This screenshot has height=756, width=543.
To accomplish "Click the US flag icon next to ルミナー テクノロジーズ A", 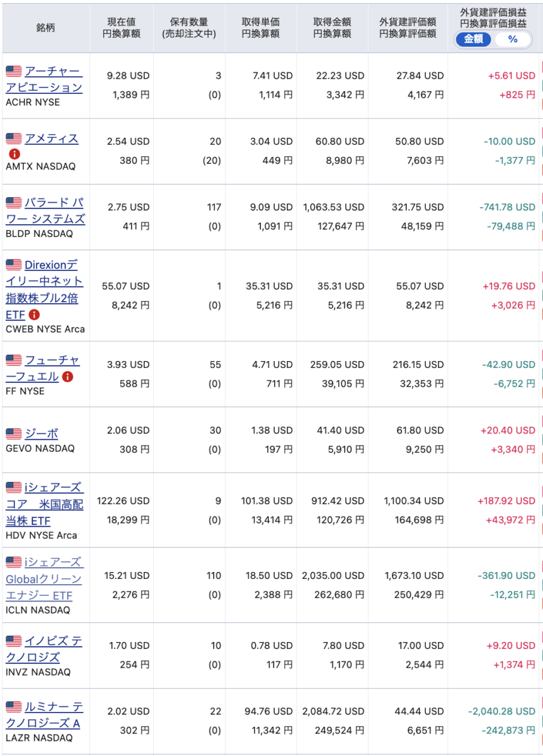I will point(14,707).
